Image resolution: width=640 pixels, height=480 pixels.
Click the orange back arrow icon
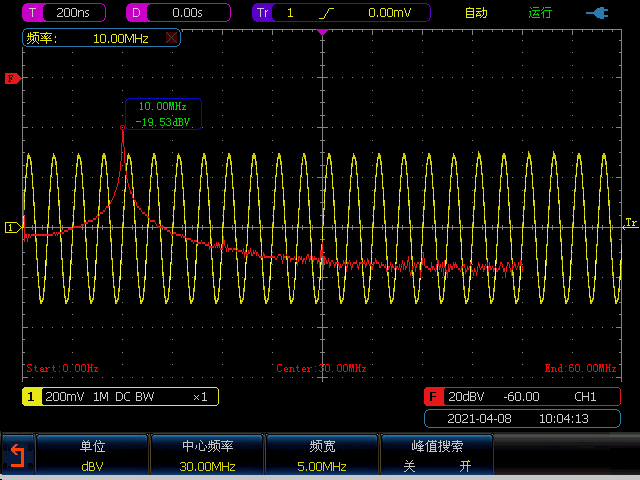(16, 457)
